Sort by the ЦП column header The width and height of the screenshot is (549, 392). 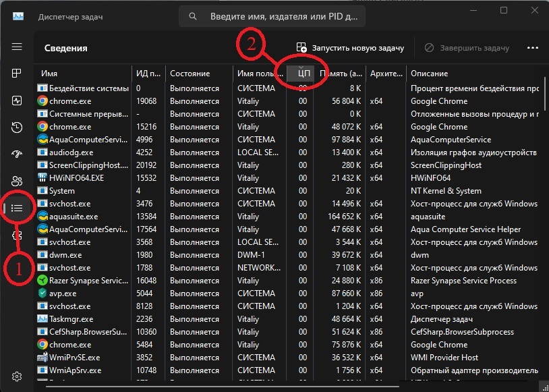coord(300,74)
